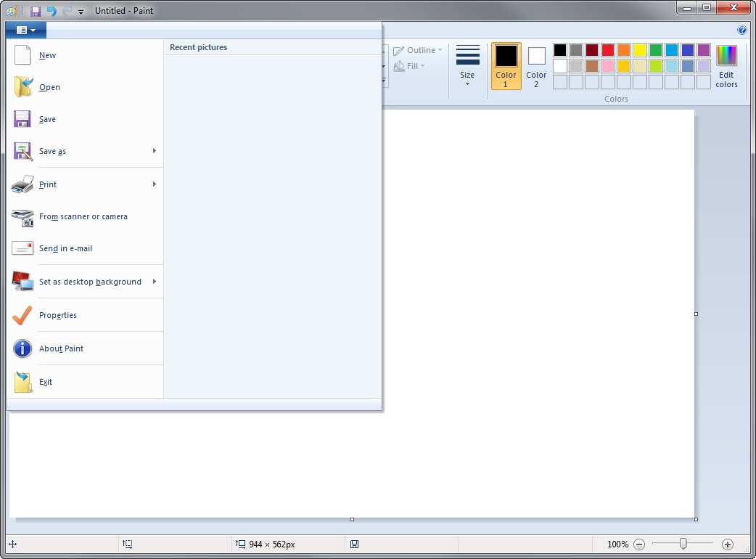Click the canvas size icon in status bar
The height and width of the screenshot is (559, 756).
pos(240,544)
